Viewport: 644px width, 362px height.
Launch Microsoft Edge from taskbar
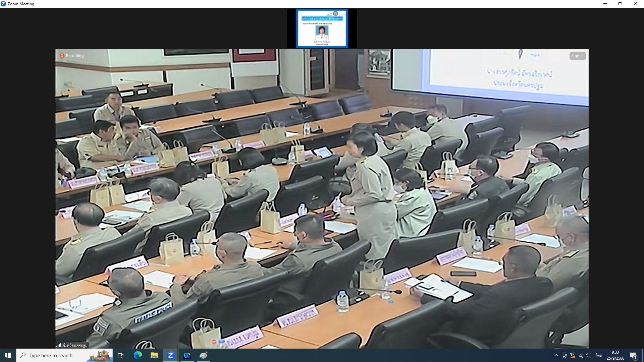[138, 355]
